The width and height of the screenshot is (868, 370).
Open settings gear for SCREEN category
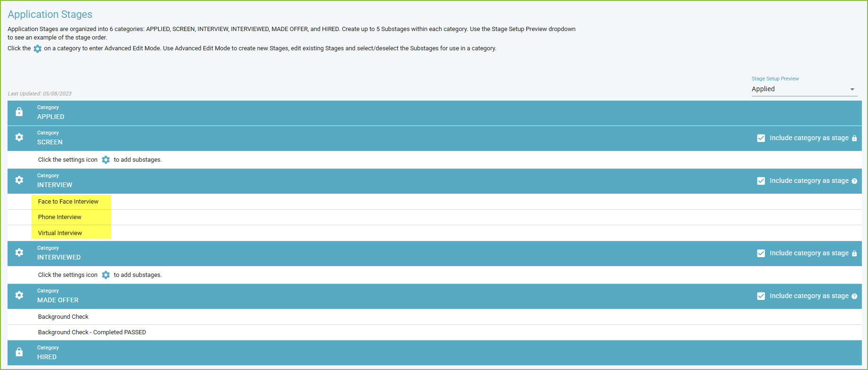19,137
